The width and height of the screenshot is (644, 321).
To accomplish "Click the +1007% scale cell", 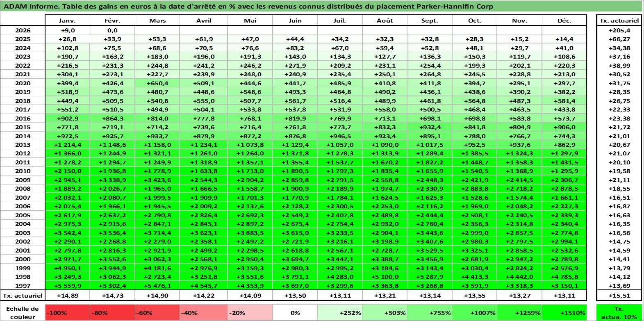I will click(475, 312).
